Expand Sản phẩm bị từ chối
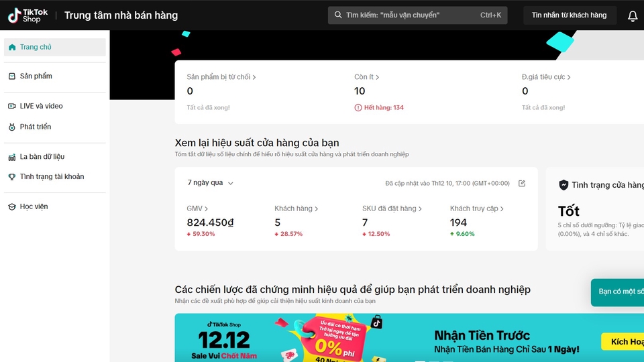The image size is (644, 362). [x=221, y=77]
